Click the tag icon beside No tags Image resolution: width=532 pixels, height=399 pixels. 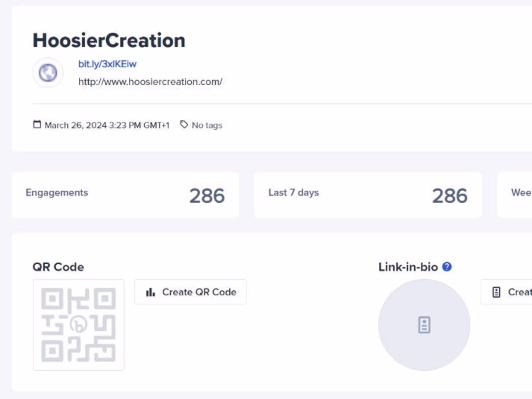click(184, 124)
